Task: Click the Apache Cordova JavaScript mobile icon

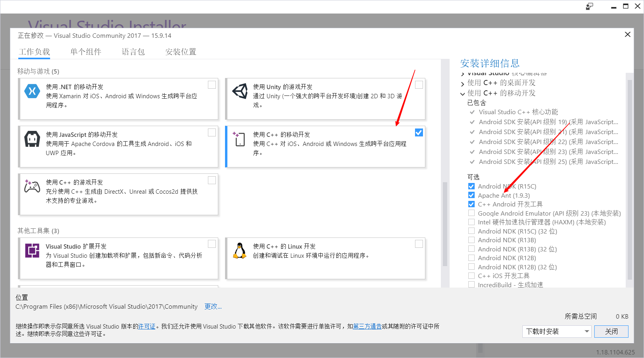Action: tap(32, 139)
